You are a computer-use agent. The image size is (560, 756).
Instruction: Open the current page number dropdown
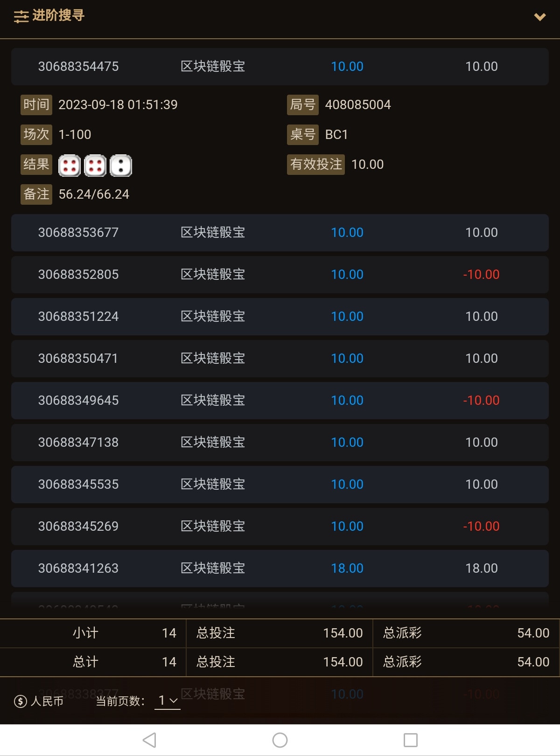(x=168, y=701)
